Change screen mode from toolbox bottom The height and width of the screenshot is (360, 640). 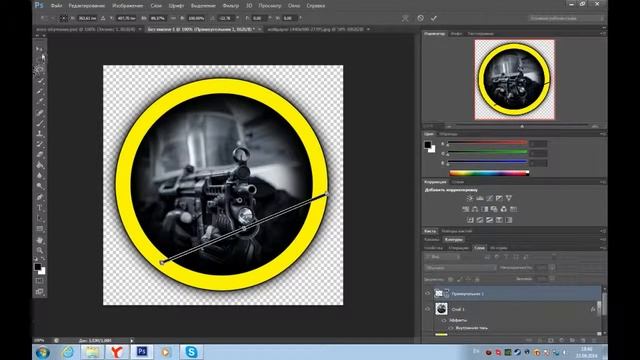40,291
